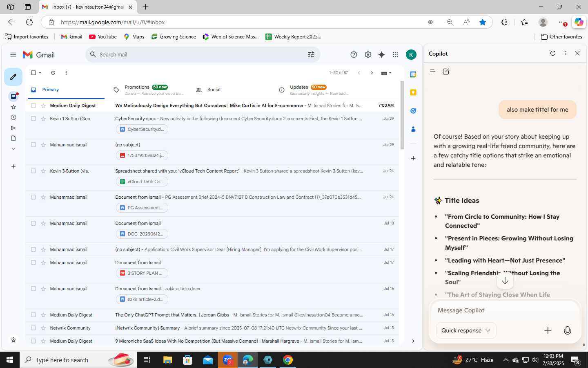Image resolution: width=588 pixels, height=368 pixels.
Task: Tick checkbox for Medium Daily Digest 7:00 AM email
Action: click(x=33, y=105)
